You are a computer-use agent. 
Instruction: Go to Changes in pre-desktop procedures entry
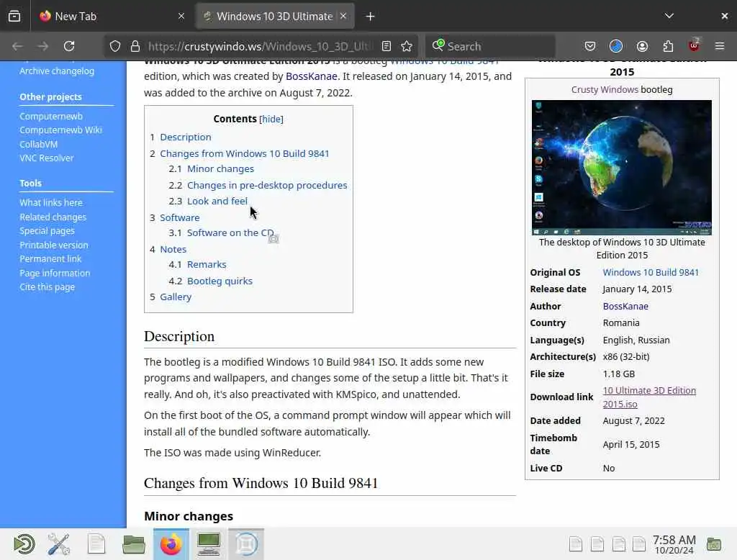(267, 185)
